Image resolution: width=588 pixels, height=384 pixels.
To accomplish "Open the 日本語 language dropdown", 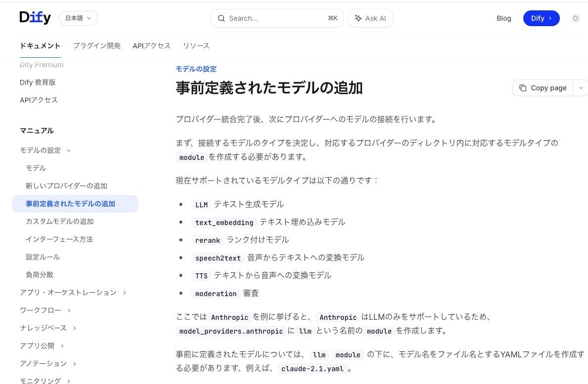I will tap(79, 18).
